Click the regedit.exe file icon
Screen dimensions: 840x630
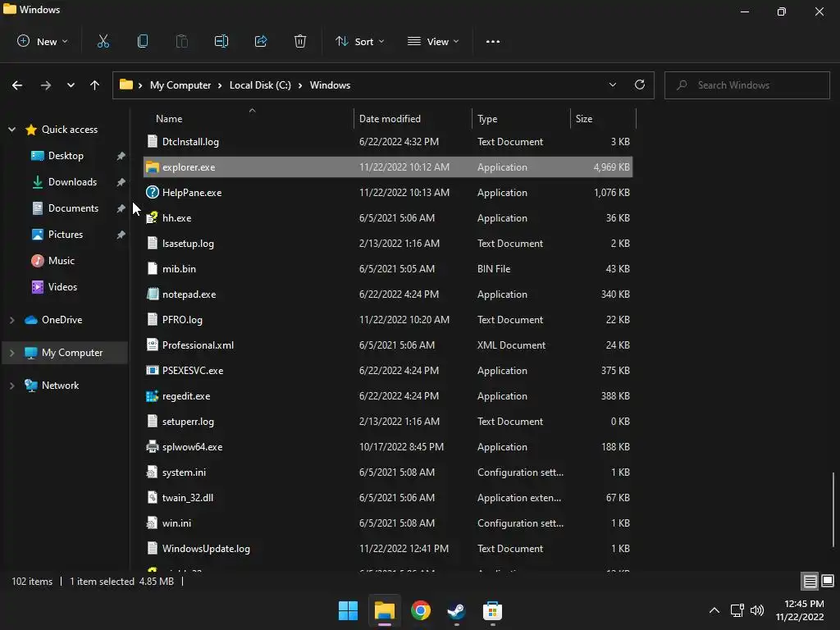[153, 396]
